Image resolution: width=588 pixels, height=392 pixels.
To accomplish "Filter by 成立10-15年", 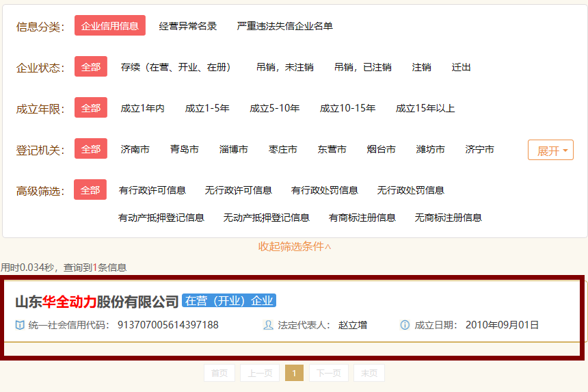I will [347, 108].
